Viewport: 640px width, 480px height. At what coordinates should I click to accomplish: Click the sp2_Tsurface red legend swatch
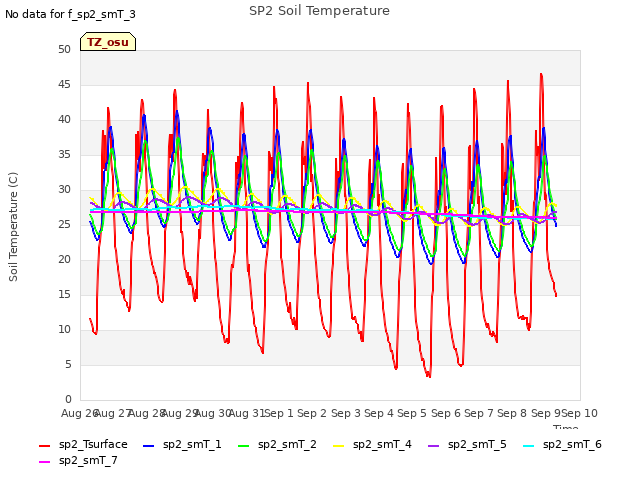(x=44, y=446)
